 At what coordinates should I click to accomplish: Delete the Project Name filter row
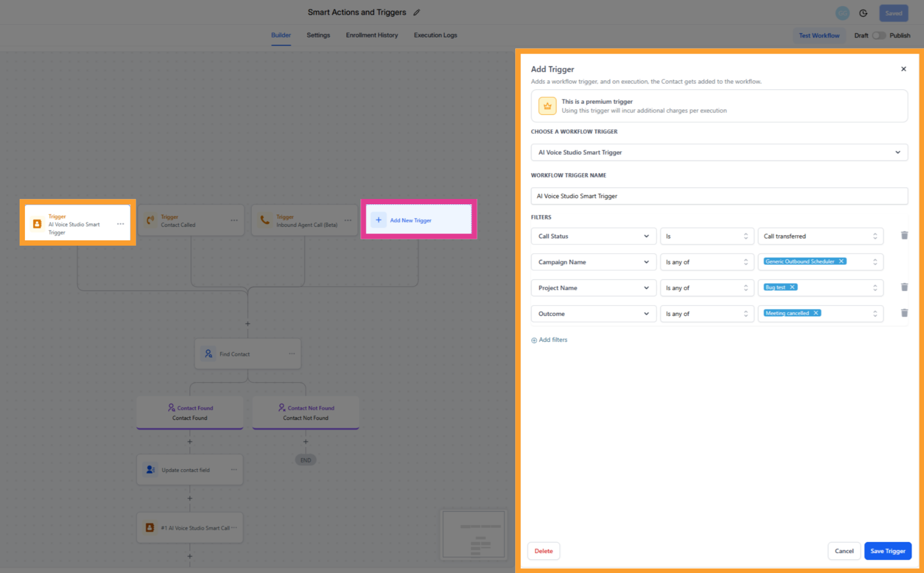[x=904, y=287]
